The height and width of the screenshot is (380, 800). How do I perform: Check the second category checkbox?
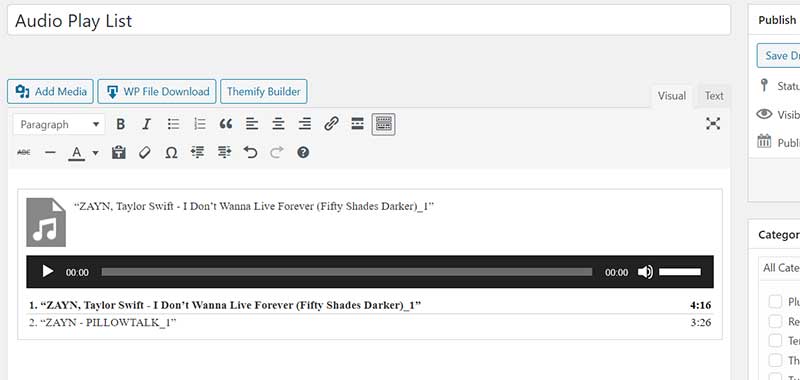(775, 321)
